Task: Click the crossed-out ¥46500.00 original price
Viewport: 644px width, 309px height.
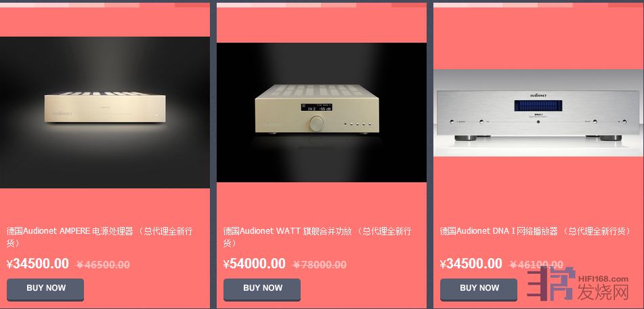Action: 103,265
